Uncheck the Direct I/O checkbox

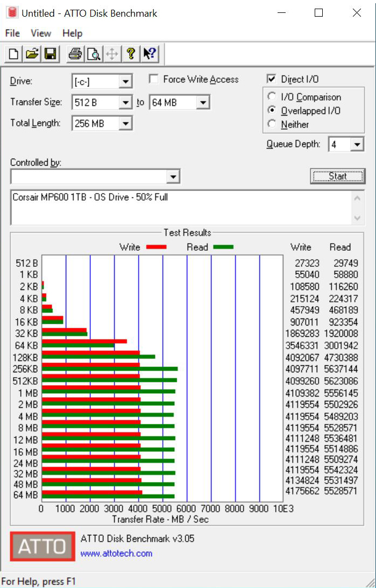coord(271,79)
